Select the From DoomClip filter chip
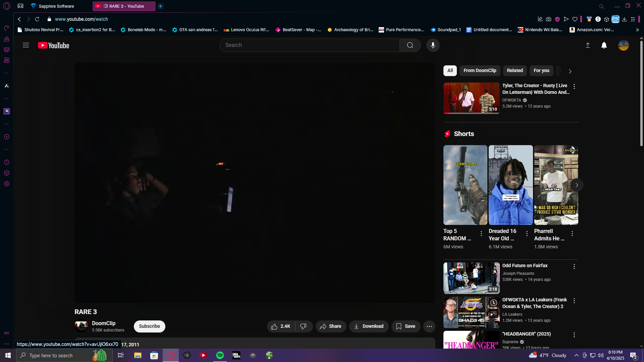This screenshot has width=644, height=362. coord(480,70)
